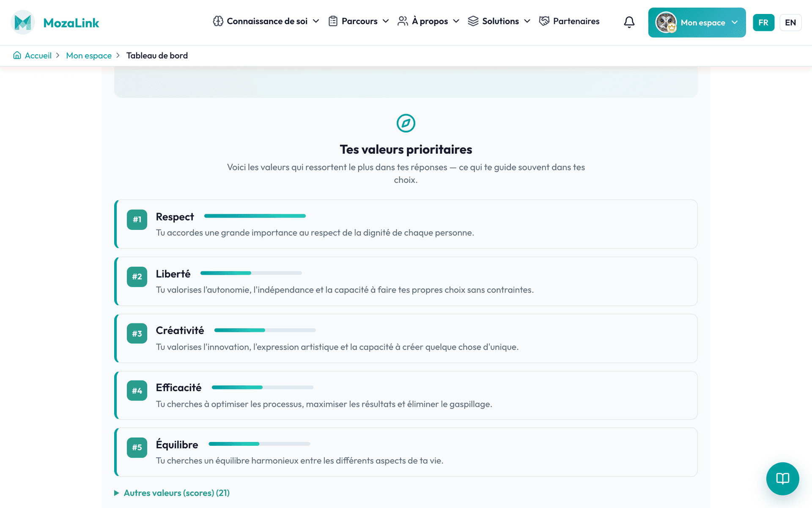The height and width of the screenshot is (508, 812).
Task: Click the #4 rank badge for Efficacité
Action: point(137,391)
